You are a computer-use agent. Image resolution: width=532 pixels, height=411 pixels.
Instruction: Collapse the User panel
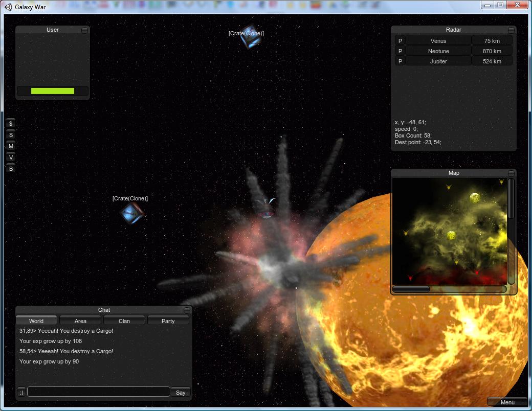84,30
